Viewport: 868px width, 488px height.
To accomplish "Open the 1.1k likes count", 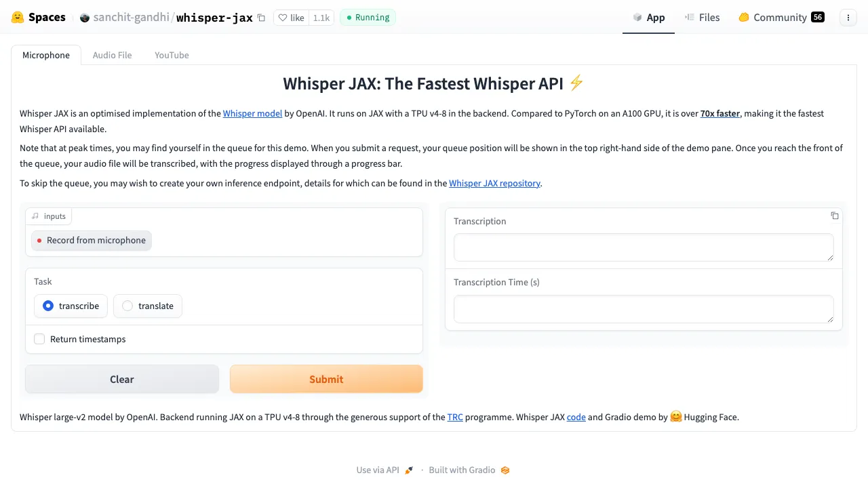I will 321,18.
